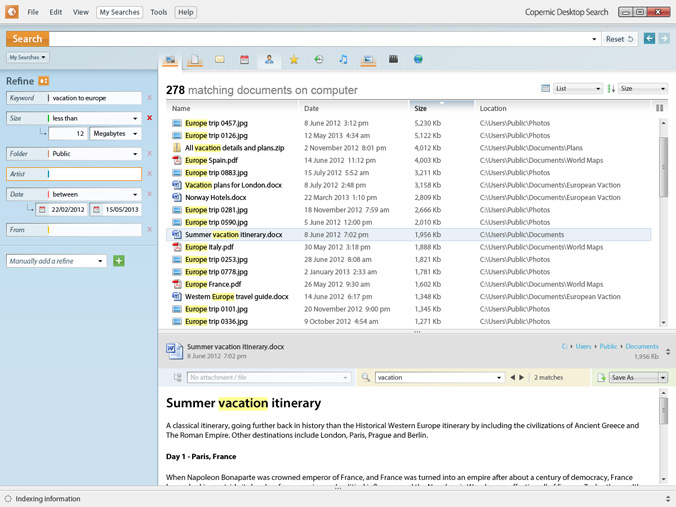Image resolution: width=676 pixels, height=507 pixels.
Task: Open the Tools menu
Action: [x=158, y=12]
